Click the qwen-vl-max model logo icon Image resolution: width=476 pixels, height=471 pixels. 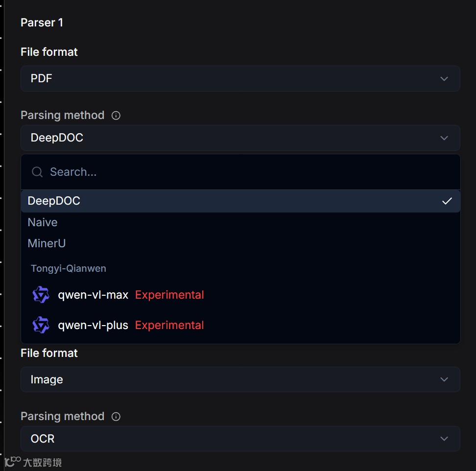click(x=41, y=295)
